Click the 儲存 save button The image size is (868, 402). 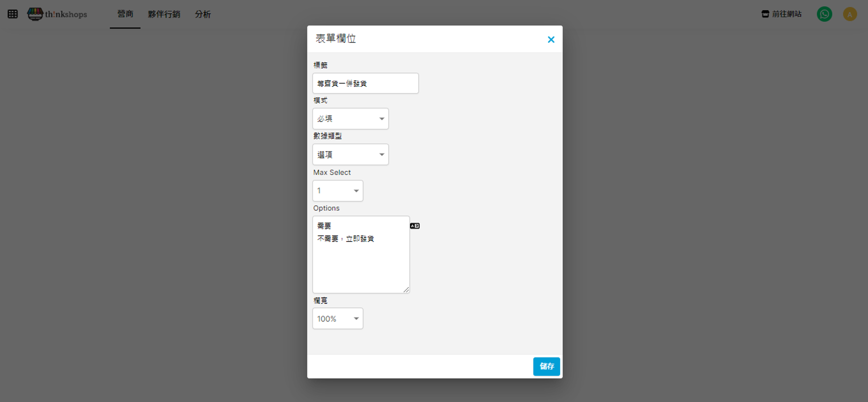(546, 367)
